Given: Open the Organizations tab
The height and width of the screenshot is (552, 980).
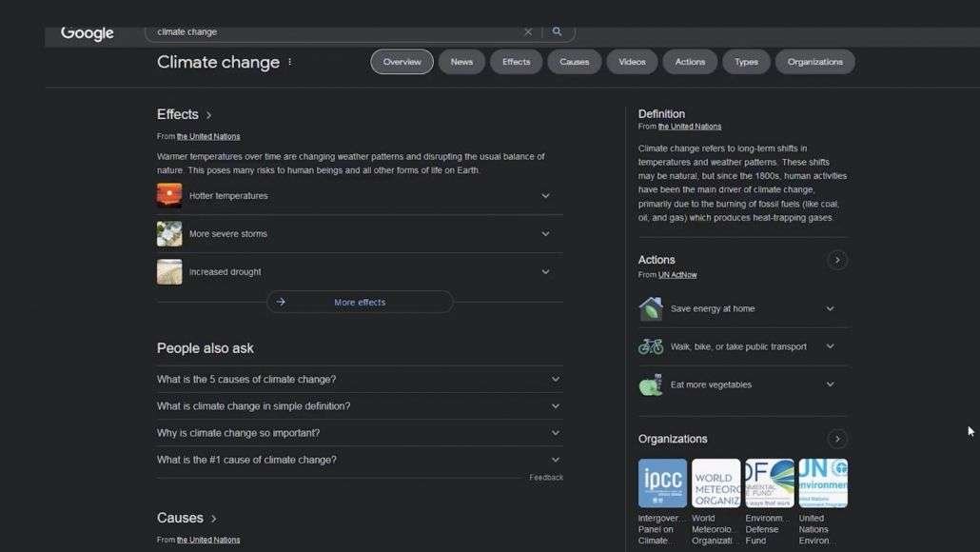Looking at the screenshot, I should (x=815, y=62).
